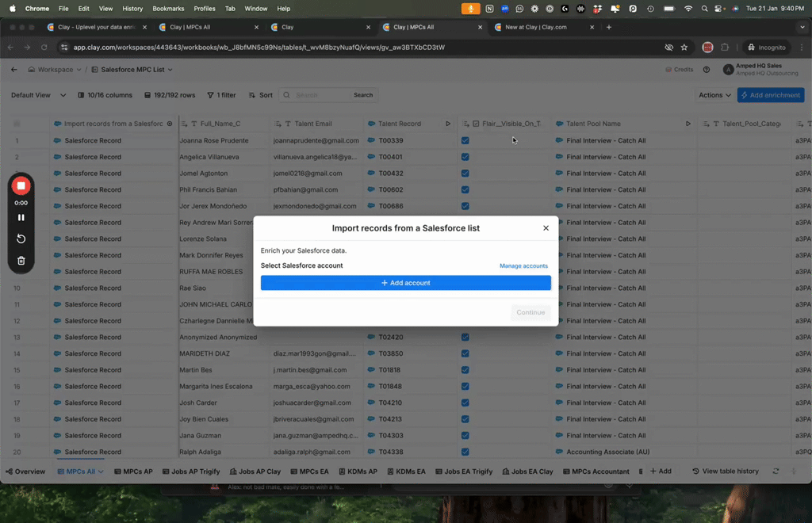Open the Amped HQ Sales account avatar
The image size is (812, 523).
point(728,69)
